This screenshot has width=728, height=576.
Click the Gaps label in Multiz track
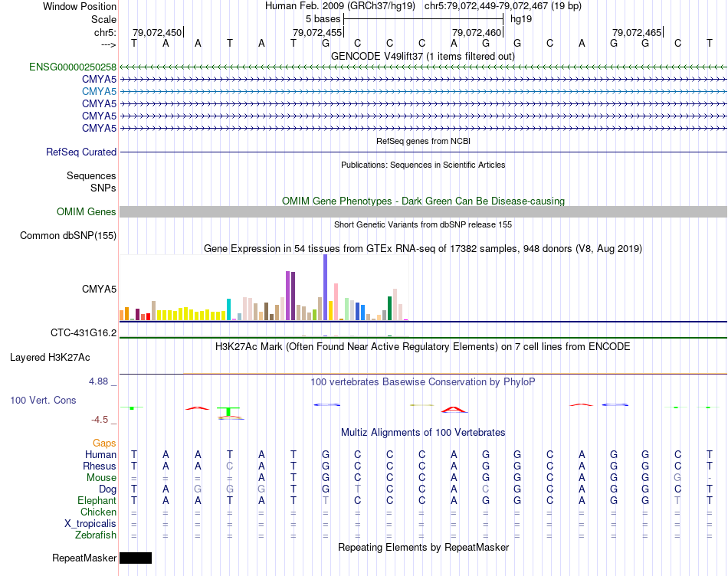(x=104, y=443)
